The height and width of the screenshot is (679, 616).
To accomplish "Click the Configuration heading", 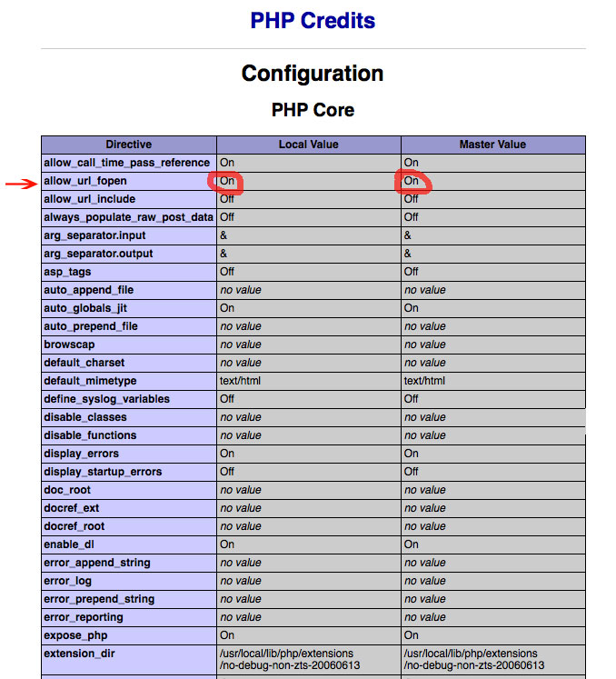I will pos(313,74).
